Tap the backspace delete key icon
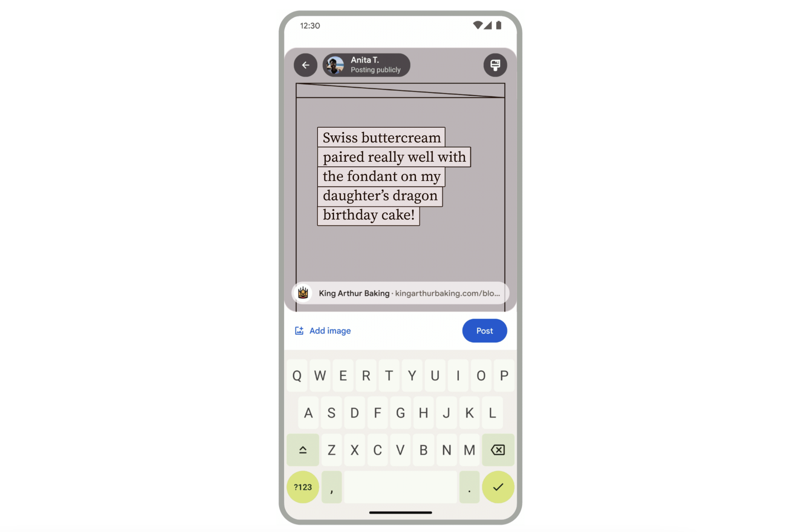 tap(497, 450)
